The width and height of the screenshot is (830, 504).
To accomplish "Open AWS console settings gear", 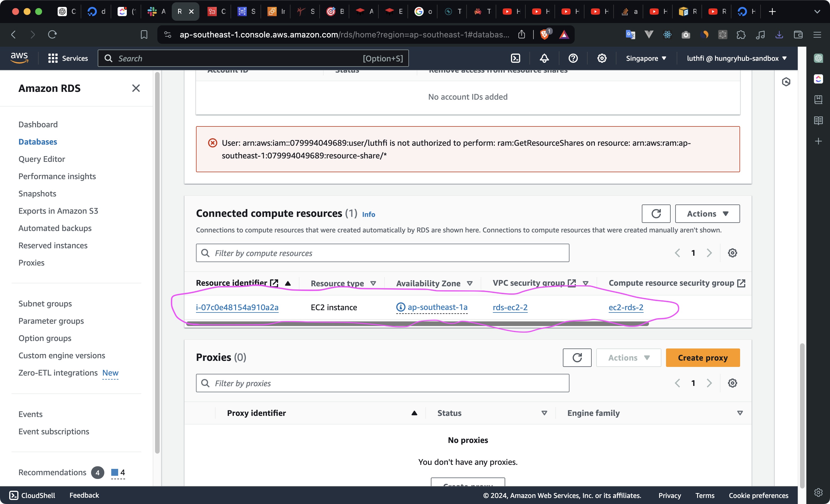I will [x=602, y=58].
